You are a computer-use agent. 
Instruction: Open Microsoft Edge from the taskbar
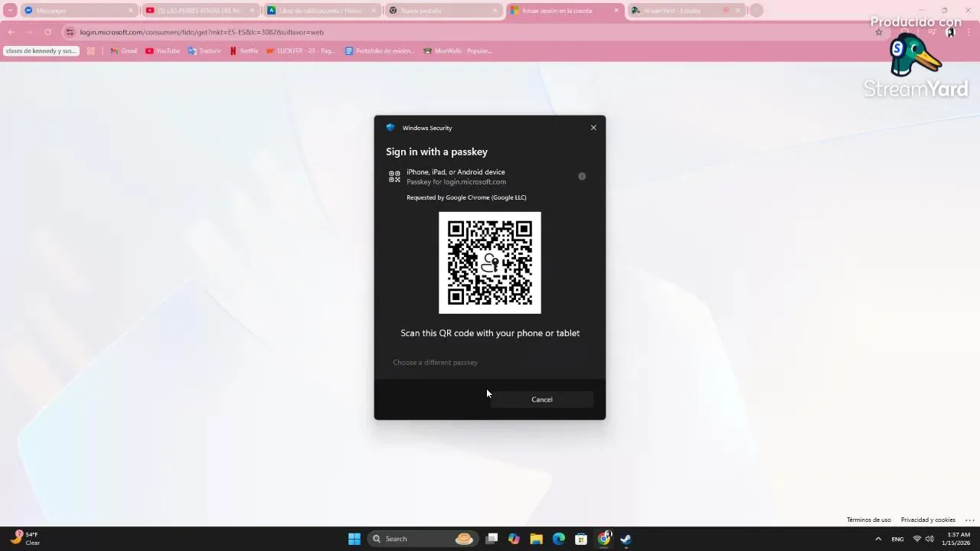pos(559,539)
